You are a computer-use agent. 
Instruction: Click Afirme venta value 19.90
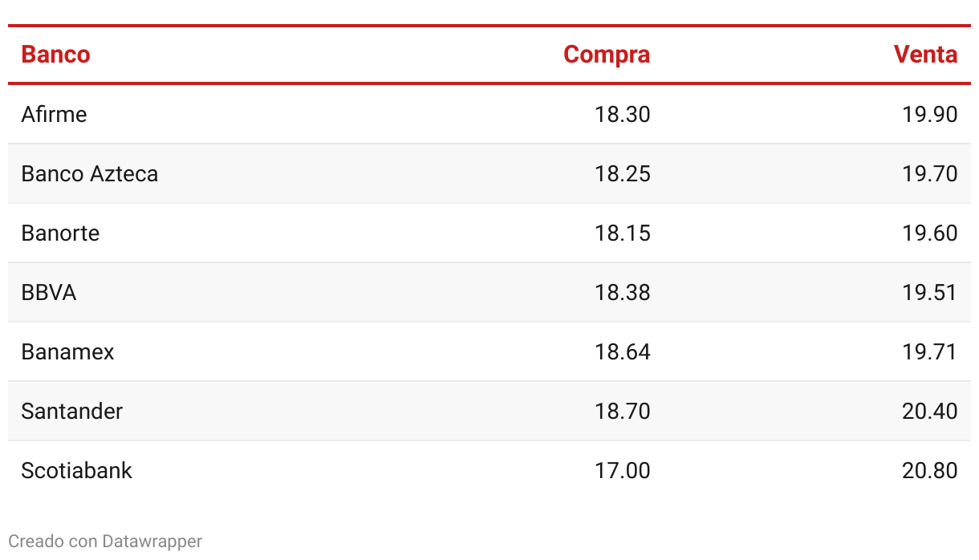pyautogui.click(x=930, y=114)
